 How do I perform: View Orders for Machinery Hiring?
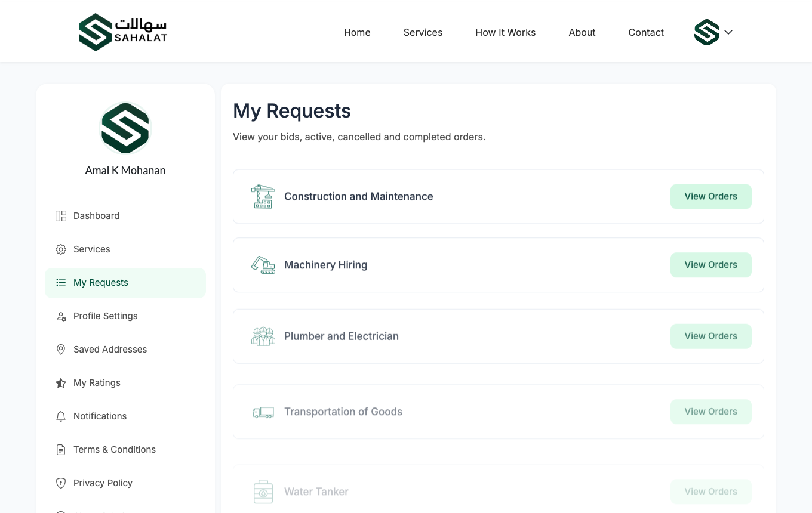pos(710,265)
